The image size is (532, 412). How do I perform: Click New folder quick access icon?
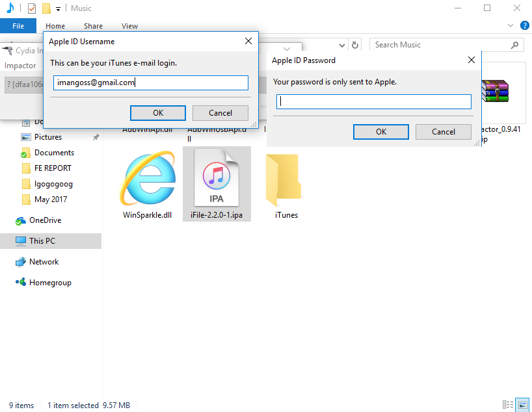click(x=46, y=8)
